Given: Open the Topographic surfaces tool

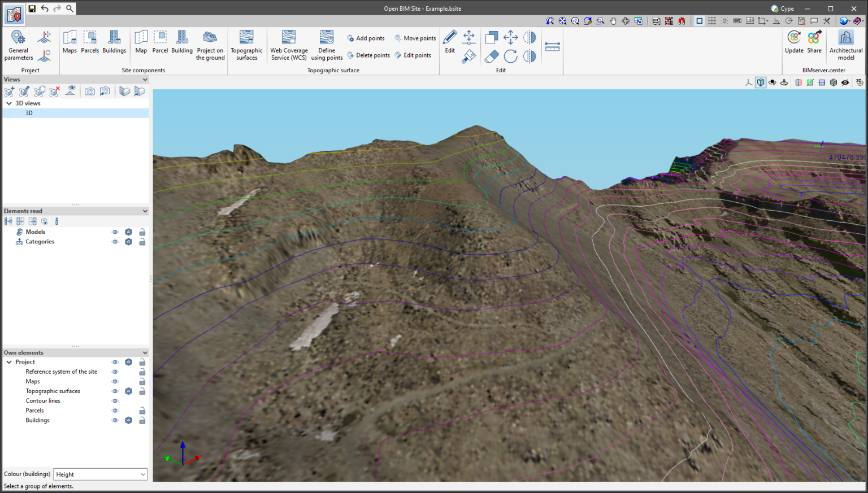Looking at the screenshot, I should pos(246,44).
